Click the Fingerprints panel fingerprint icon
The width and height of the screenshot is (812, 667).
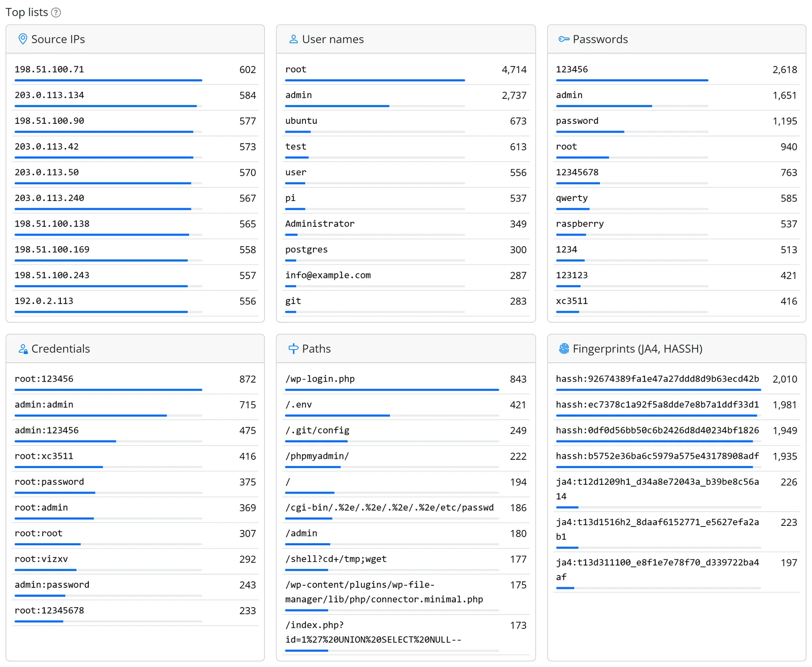(x=564, y=349)
